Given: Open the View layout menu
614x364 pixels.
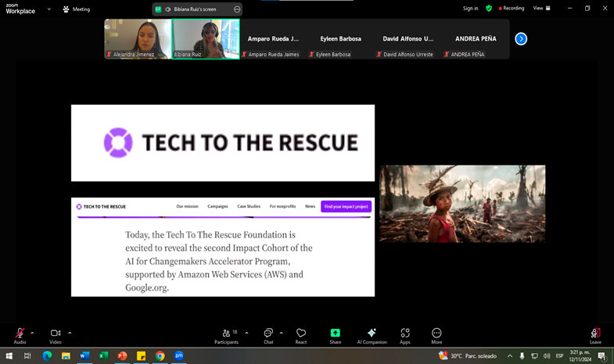Looking at the screenshot, I should pyautogui.click(x=540, y=9).
